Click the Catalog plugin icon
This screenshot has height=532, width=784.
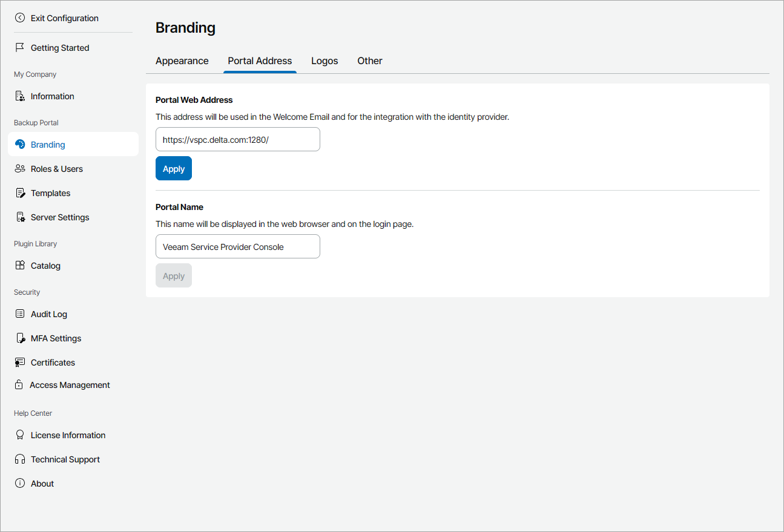click(20, 266)
